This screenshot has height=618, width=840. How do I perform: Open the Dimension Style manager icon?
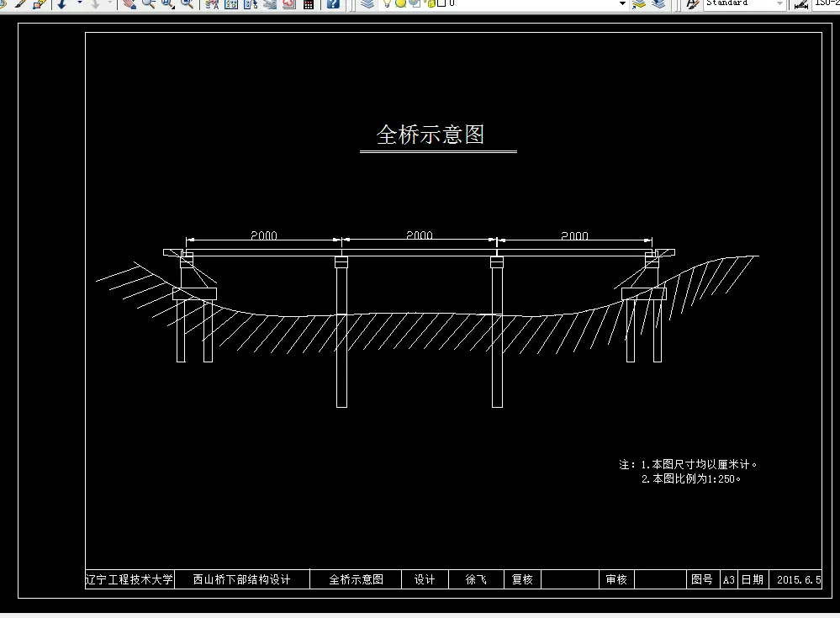point(801,3)
